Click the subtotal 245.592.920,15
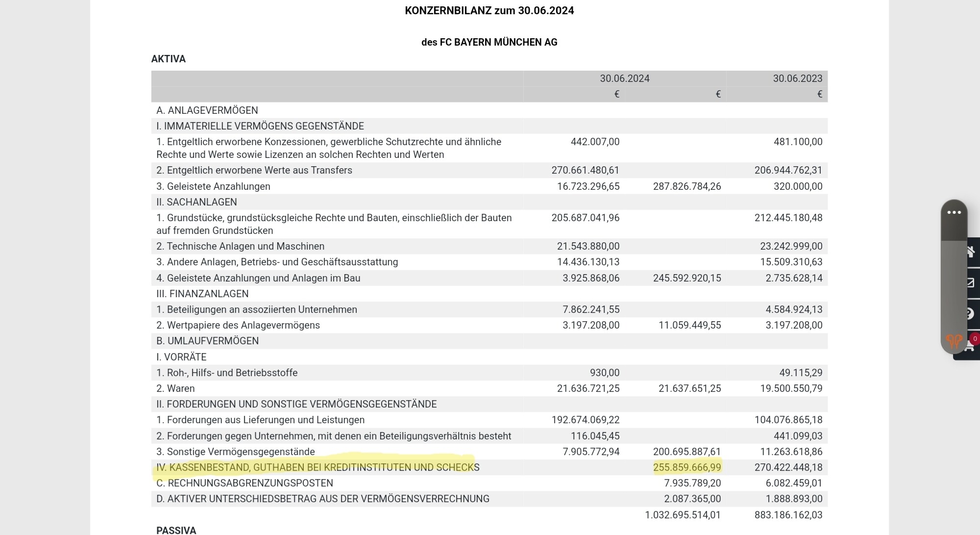The width and height of the screenshot is (980, 535). tap(687, 278)
